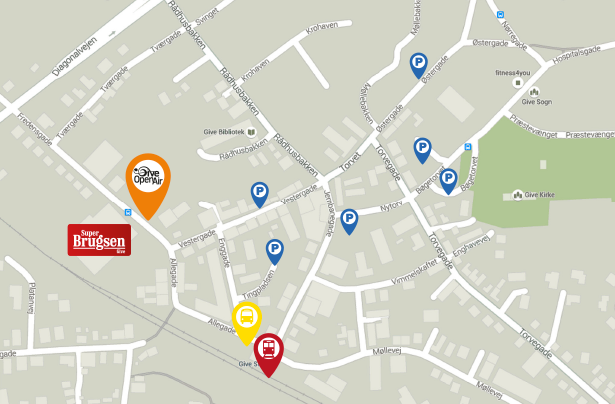Click the parking pin at Tingpladsen

[x=275, y=252]
